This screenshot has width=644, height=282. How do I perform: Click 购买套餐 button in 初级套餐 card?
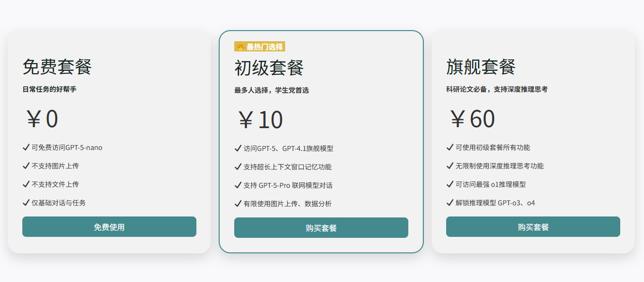[x=321, y=228]
